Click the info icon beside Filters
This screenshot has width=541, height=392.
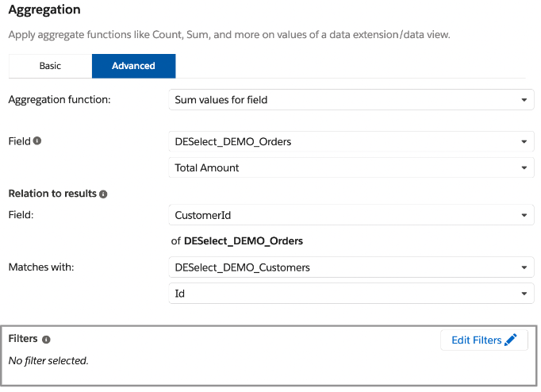[x=46, y=340]
